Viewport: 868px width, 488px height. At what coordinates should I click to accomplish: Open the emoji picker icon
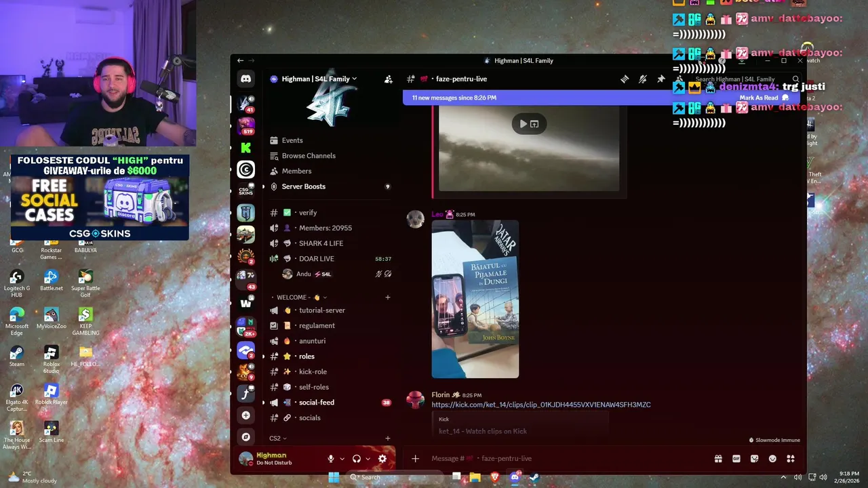tap(772, 459)
